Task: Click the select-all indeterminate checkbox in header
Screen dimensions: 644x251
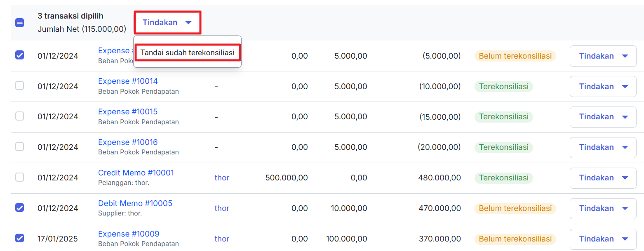Action: pyautogui.click(x=19, y=23)
